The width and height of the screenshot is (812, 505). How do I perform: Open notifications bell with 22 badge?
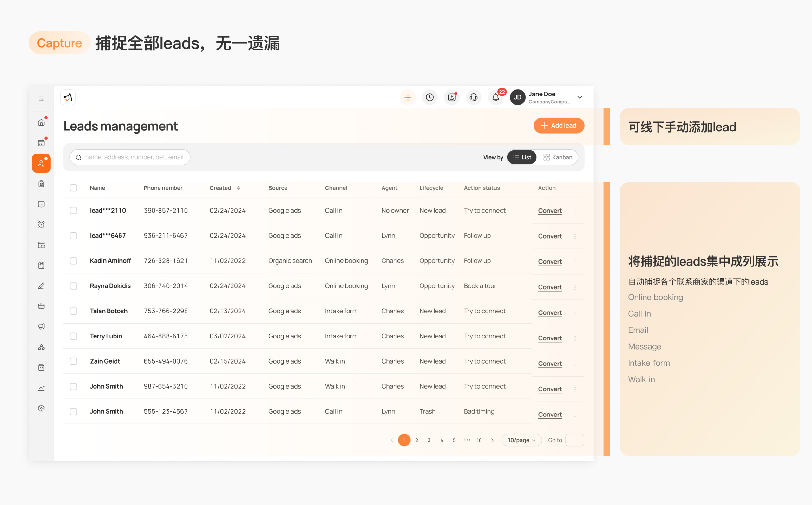(x=495, y=97)
